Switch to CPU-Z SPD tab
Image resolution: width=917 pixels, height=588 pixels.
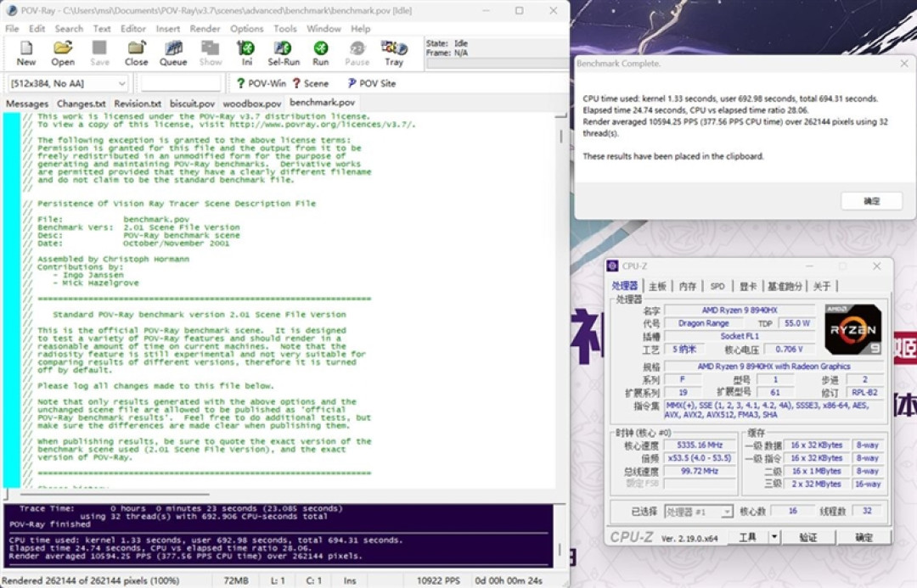(717, 286)
